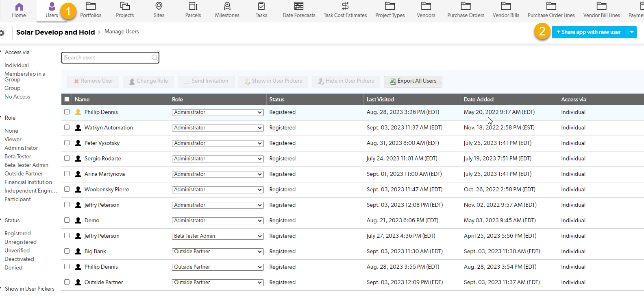Click Export All Users button
644x298 pixels.
click(413, 81)
